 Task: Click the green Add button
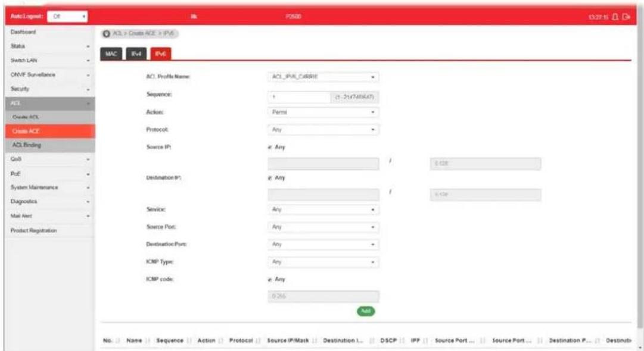click(366, 311)
